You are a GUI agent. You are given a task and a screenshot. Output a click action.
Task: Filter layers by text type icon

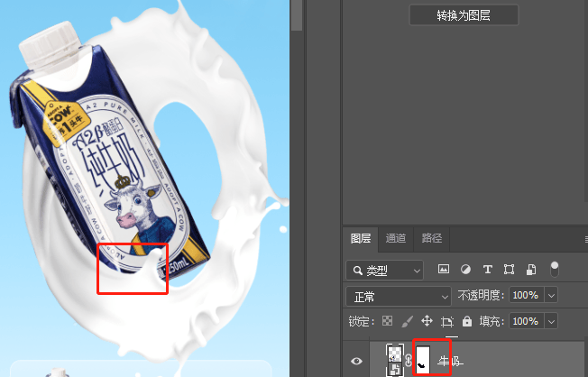[x=487, y=270]
